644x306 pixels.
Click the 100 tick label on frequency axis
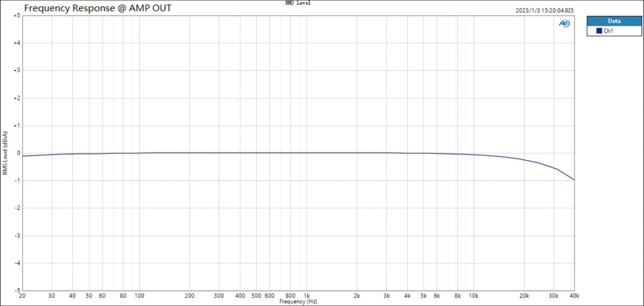[x=139, y=296]
